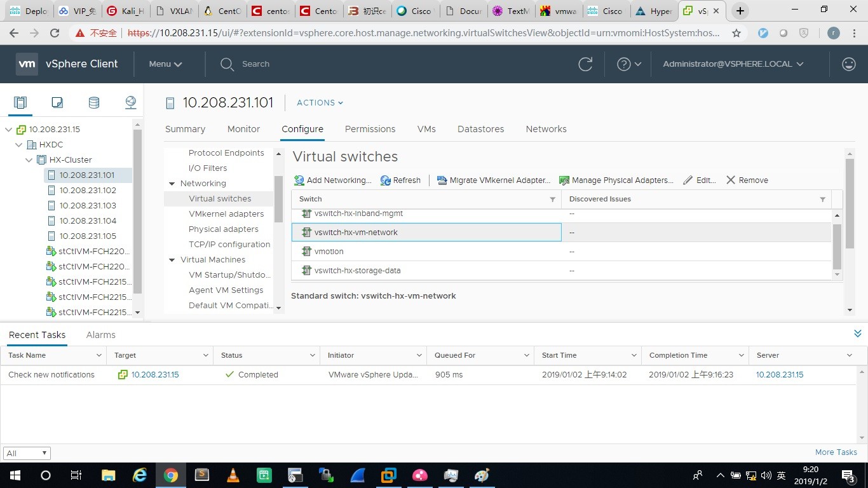This screenshot has height=488, width=868.
Task: Open Hosts and Clusters inventory view icon
Action: 20,102
